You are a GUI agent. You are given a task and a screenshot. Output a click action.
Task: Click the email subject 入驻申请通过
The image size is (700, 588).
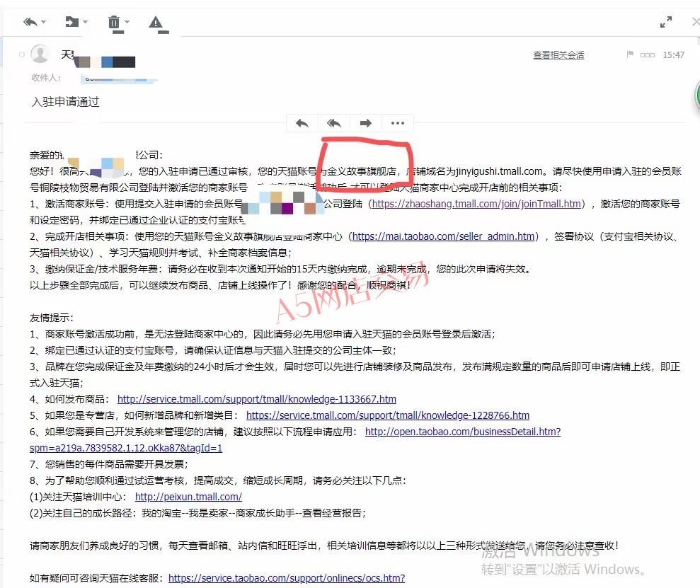click(x=66, y=102)
